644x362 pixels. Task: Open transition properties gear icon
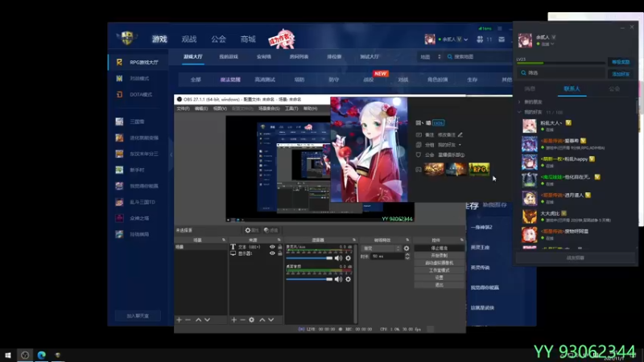[407, 249]
